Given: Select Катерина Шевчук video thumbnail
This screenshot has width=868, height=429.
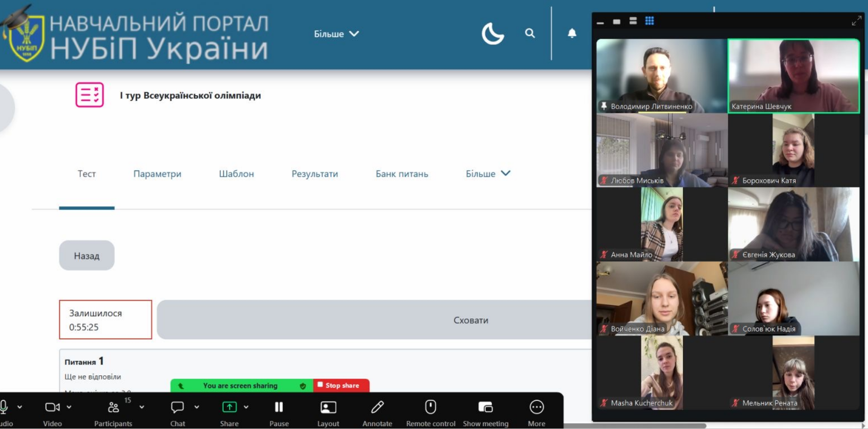Looking at the screenshot, I should [x=794, y=76].
